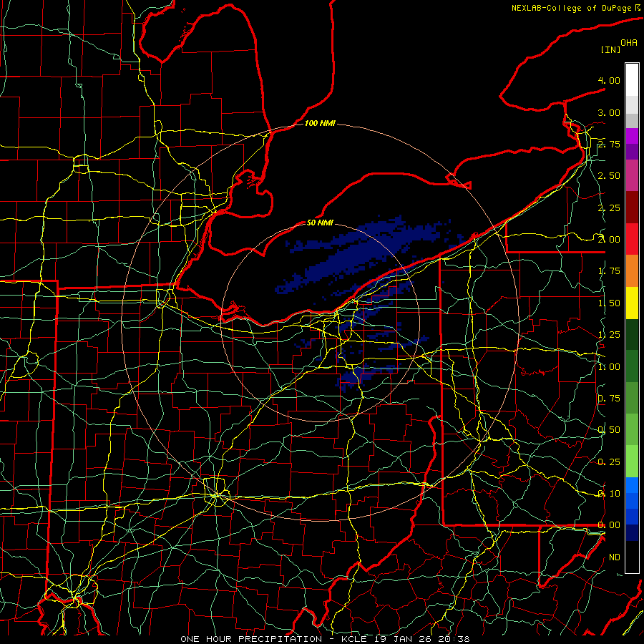Click the bright magenta legend swatch

click(x=632, y=136)
